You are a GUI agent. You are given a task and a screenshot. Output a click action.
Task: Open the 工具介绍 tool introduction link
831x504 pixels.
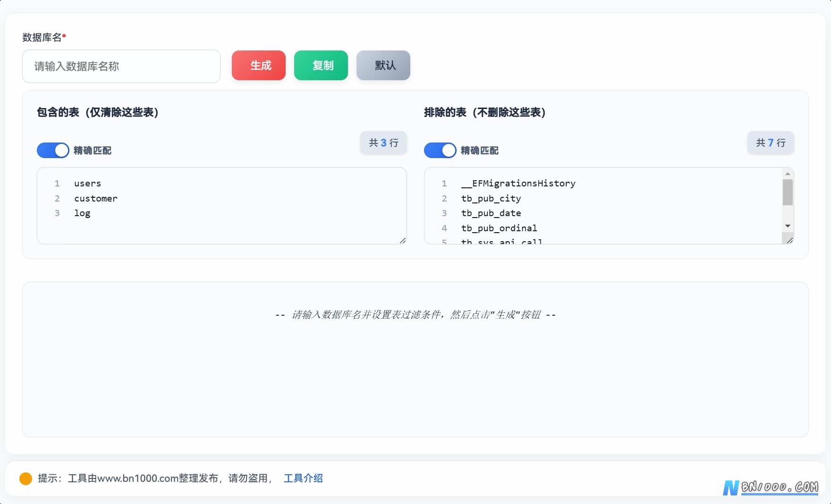pos(303,478)
